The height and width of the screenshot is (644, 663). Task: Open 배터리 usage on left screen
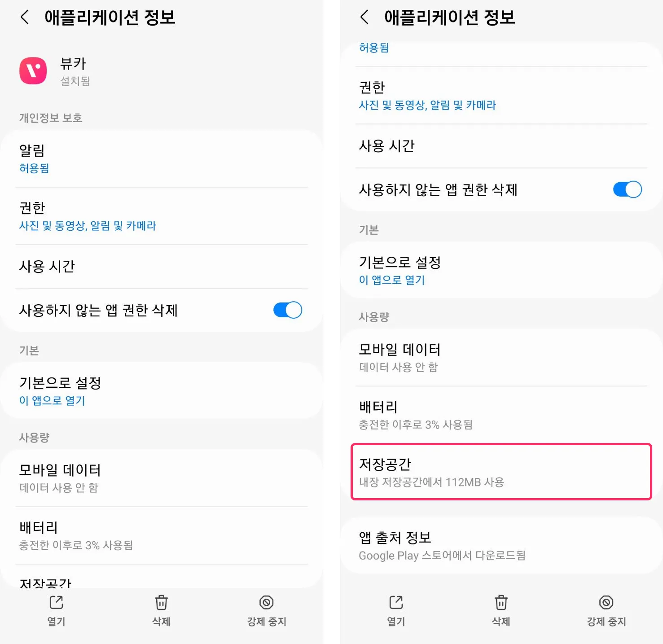point(162,535)
